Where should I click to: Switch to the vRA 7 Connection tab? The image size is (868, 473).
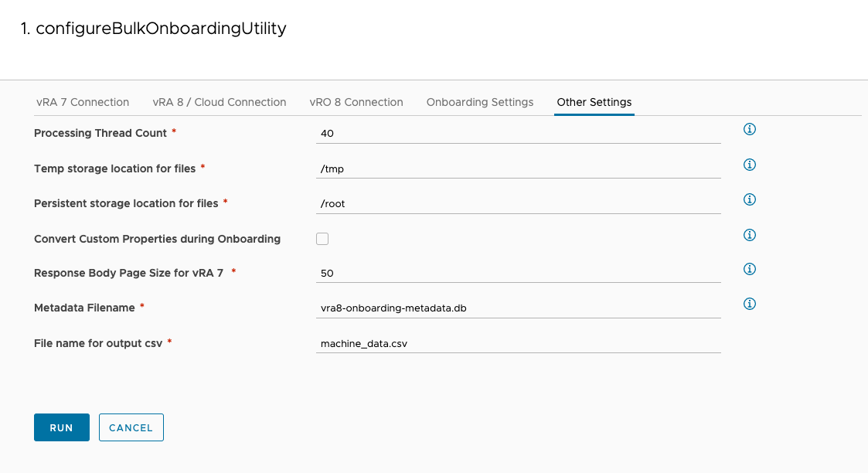pos(83,102)
